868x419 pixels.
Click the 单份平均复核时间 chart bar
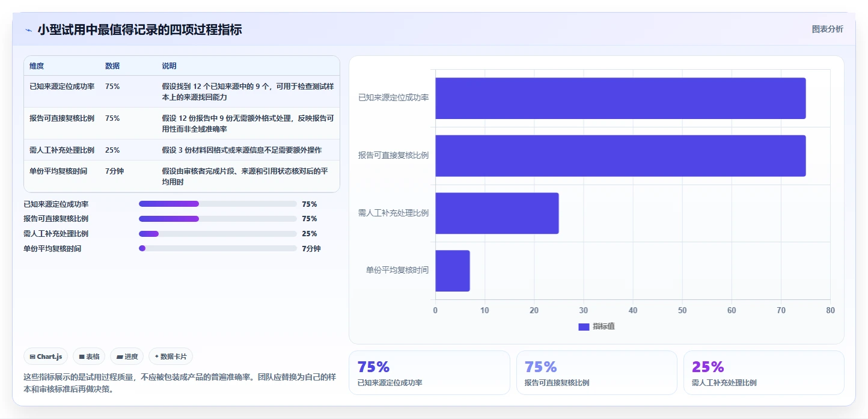pyautogui.click(x=453, y=271)
